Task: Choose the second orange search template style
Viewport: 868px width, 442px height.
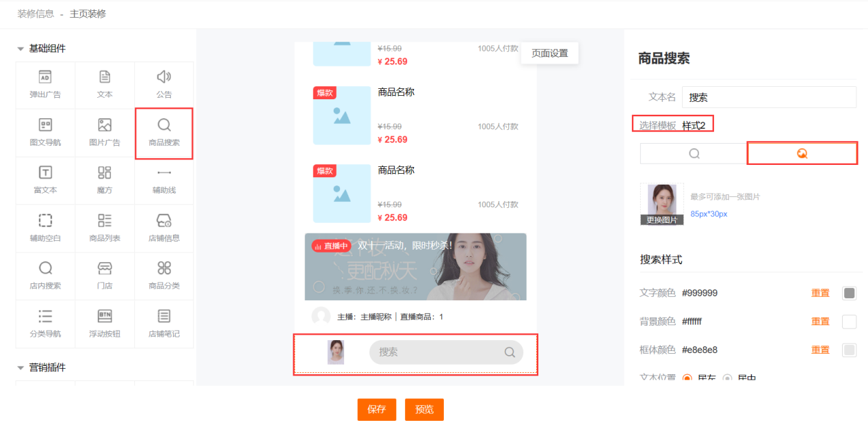Action: click(802, 154)
